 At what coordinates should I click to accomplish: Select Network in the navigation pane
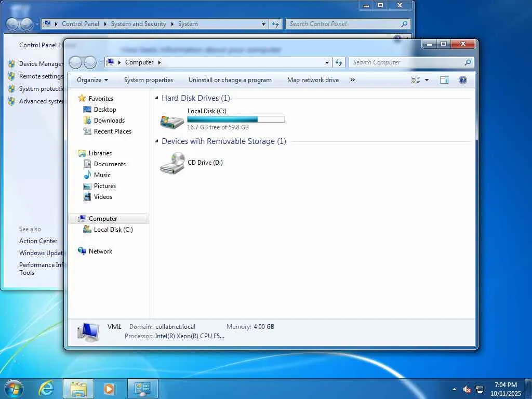100,251
